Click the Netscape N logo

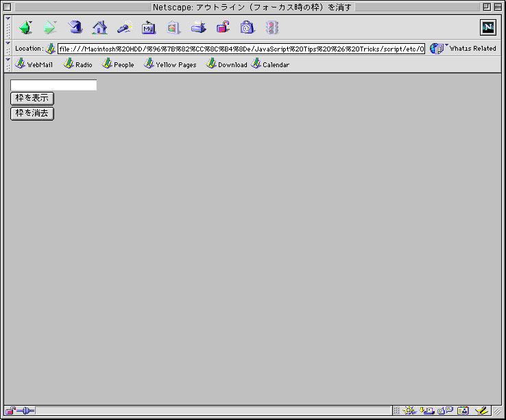(x=487, y=27)
